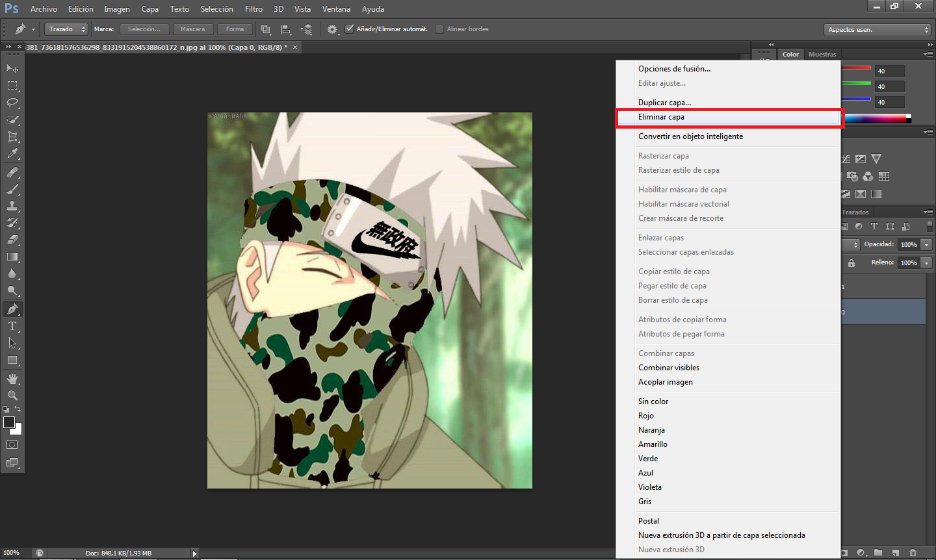This screenshot has width=936, height=560.
Task: Choose Convertir en objeto inteligente
Action: (729, 136)
